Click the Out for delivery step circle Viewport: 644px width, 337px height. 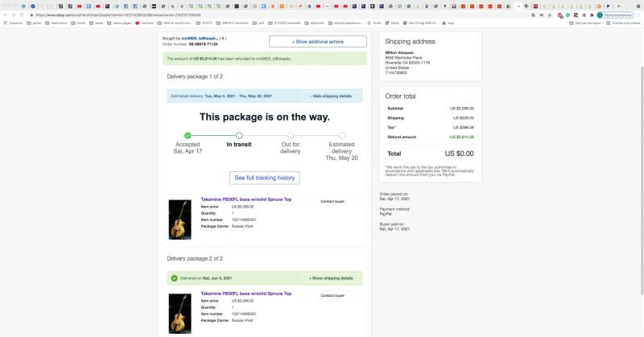tap(291, 135)
